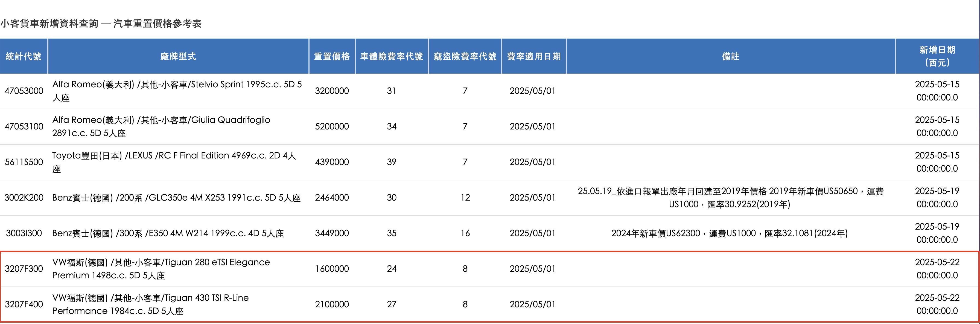Image resolution: width=980 pixels, height=324 pixels.
Task: Select price 1600000
Action: 332,269
